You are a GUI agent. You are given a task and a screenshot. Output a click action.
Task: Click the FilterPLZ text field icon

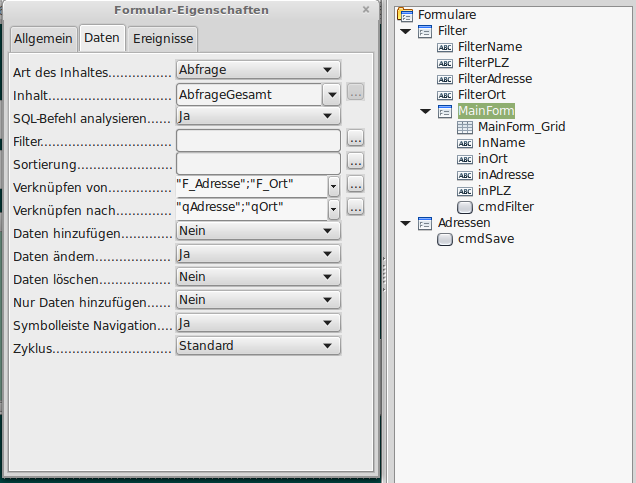(x=445, y=63)
